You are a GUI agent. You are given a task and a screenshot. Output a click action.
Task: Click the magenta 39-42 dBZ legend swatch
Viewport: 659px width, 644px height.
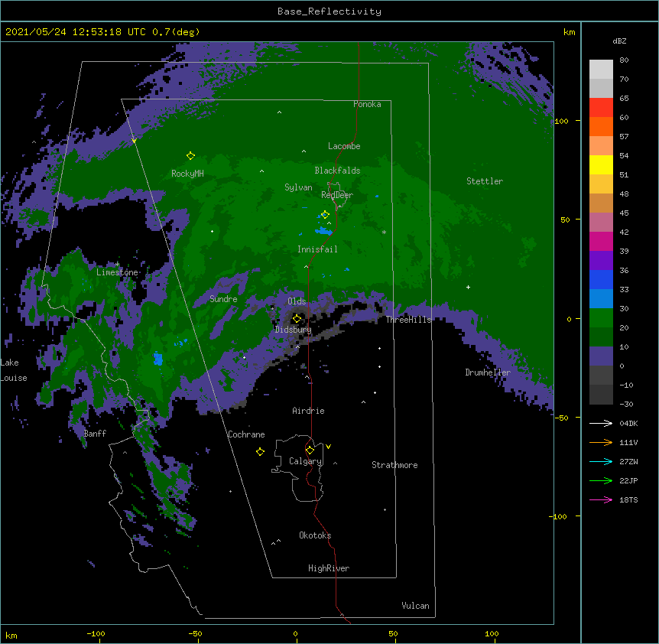(x=601, y=241)
